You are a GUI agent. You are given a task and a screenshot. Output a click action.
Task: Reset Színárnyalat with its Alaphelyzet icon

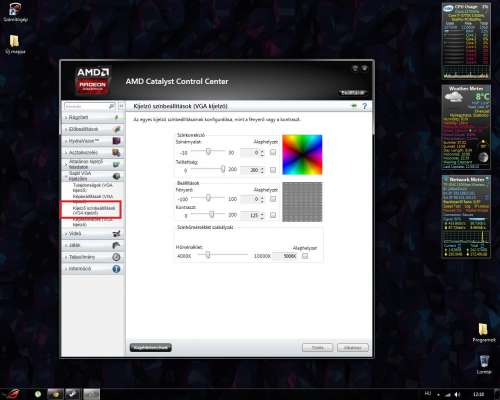273,152
